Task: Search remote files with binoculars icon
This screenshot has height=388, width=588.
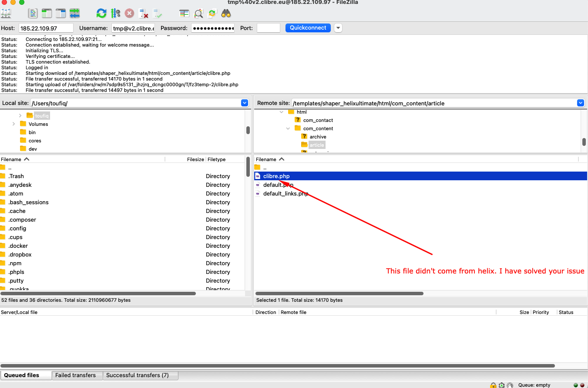Action: coord(226,13)
